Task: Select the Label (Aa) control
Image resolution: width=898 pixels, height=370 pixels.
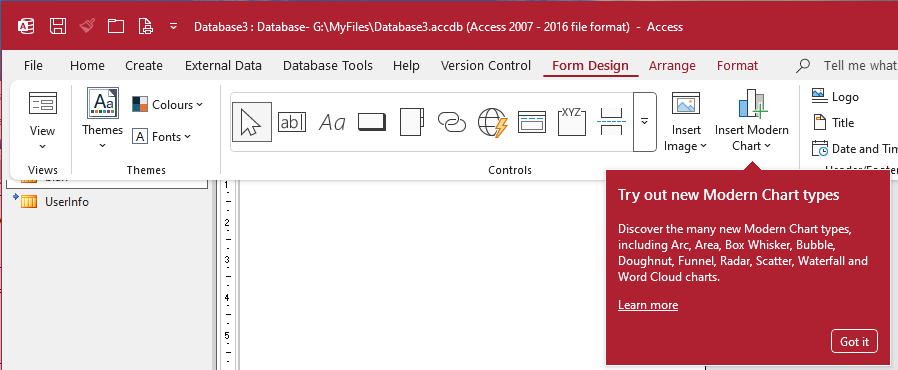Action: [x=332, y=122]
